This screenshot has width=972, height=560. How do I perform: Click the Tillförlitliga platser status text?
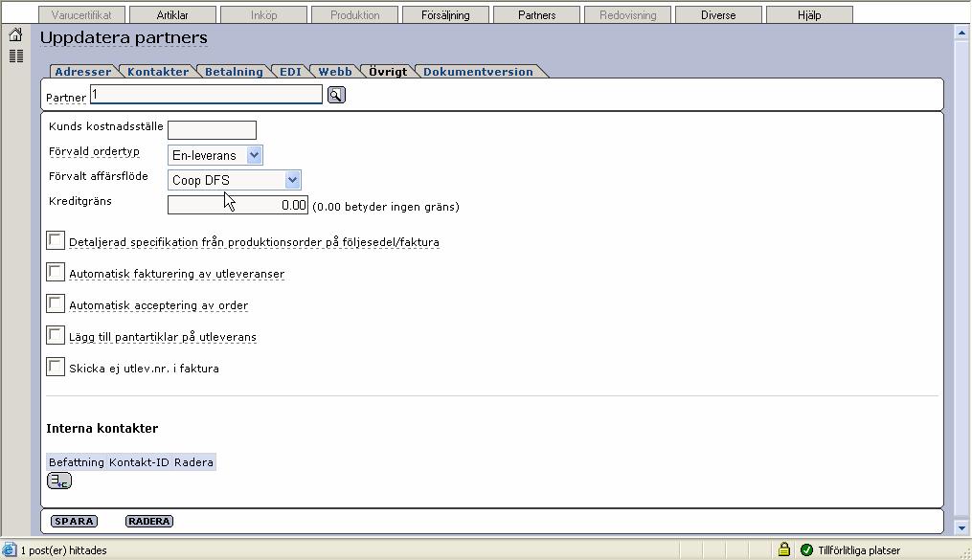click(859, 550)
